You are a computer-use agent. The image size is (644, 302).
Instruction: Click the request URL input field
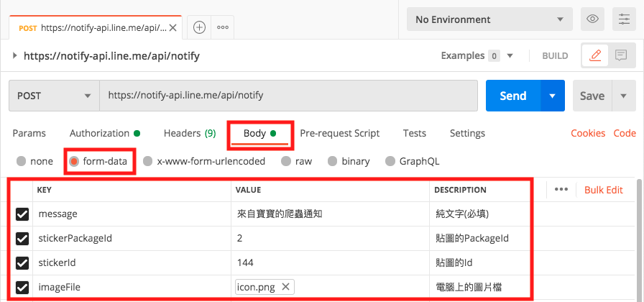tap(288, 96)
